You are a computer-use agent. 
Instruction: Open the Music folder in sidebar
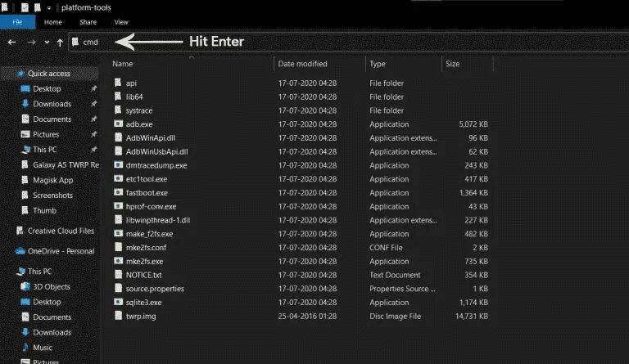43,347
